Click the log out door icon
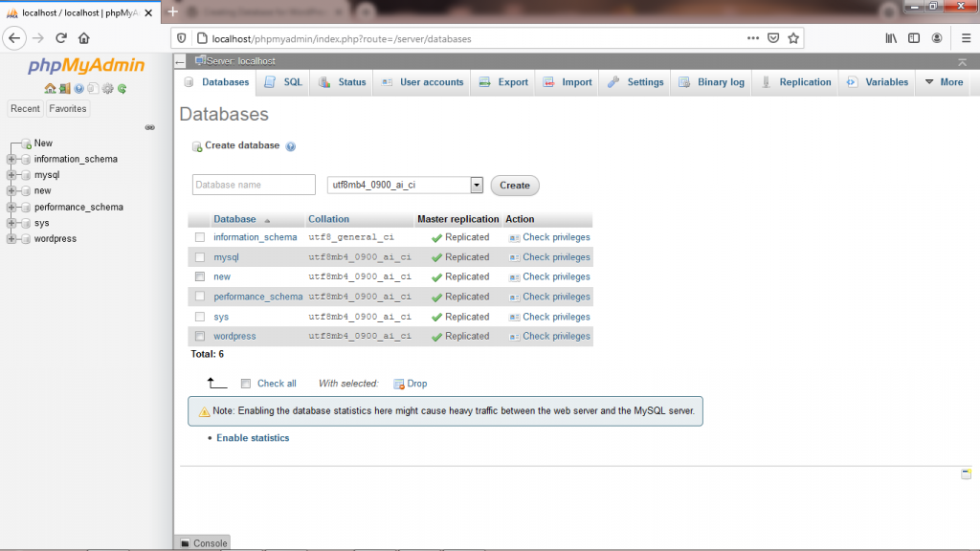This screenshot has height=551, width=980. click(x=64, y=89)
